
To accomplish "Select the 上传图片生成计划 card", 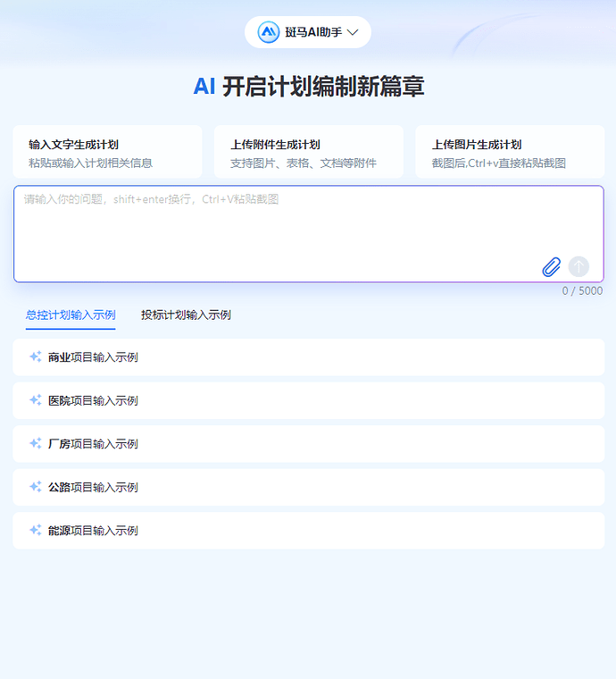I will pos(509,152).
